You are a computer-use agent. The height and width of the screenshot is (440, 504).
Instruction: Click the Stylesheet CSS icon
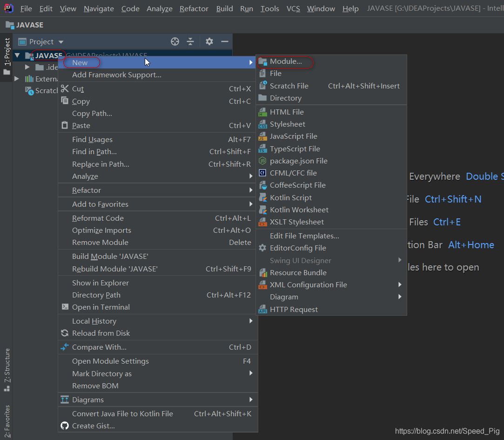pyautogui.click(x=262, y=124)
